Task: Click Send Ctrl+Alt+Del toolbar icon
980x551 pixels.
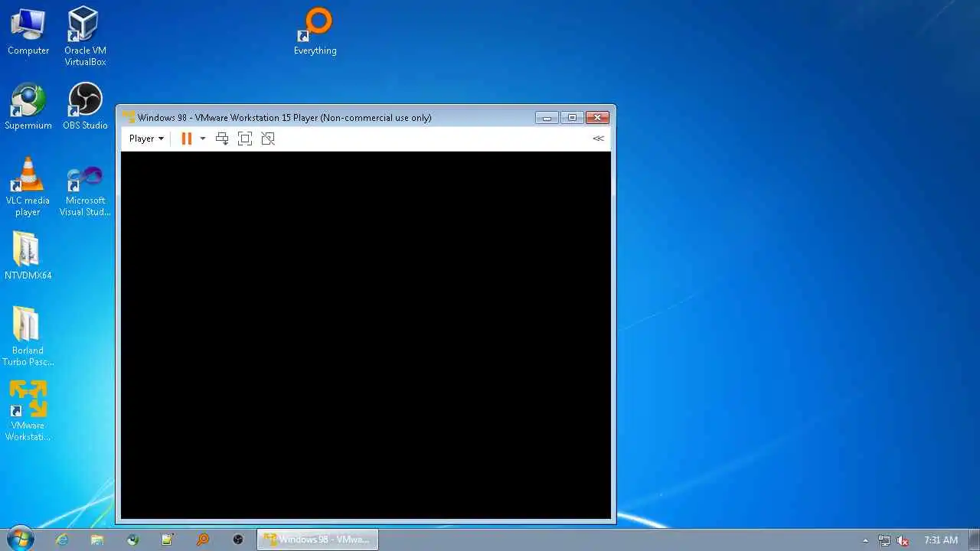Action: point(222,139)
